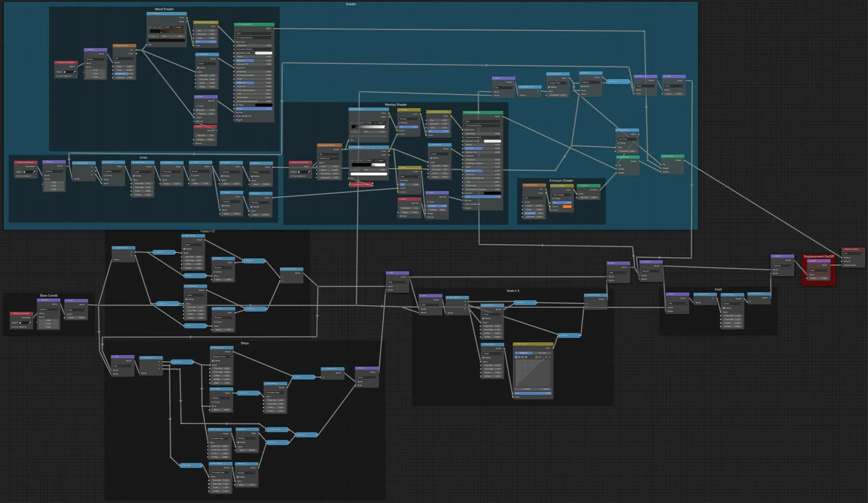Screen dimensions: 868x503
Task: Select the Blue channel in the RGB Curves node
Action: pyautogui.click(x=526, y=357)
